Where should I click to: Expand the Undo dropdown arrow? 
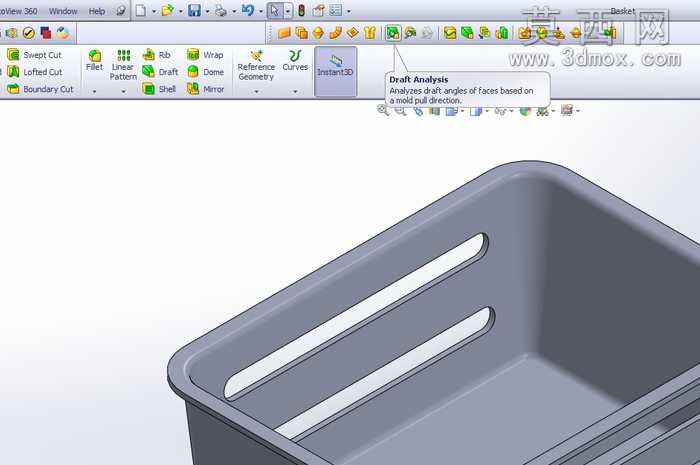261,11
